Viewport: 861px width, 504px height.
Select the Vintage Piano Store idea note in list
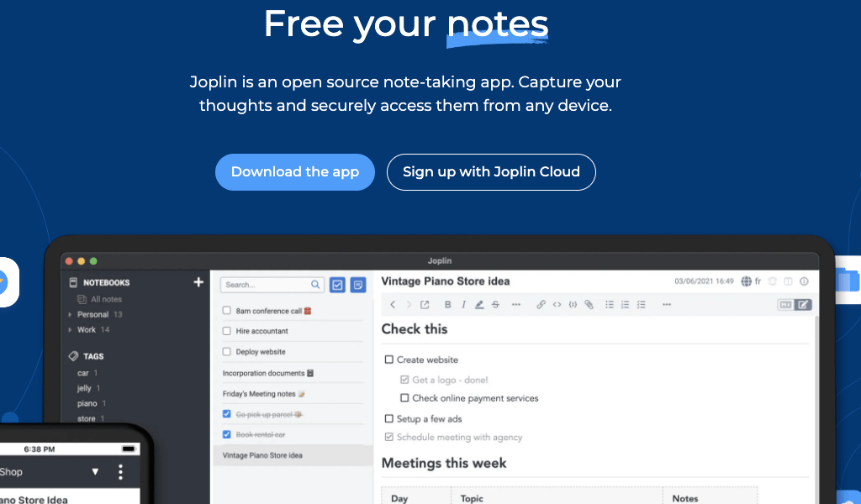point(293,455)
